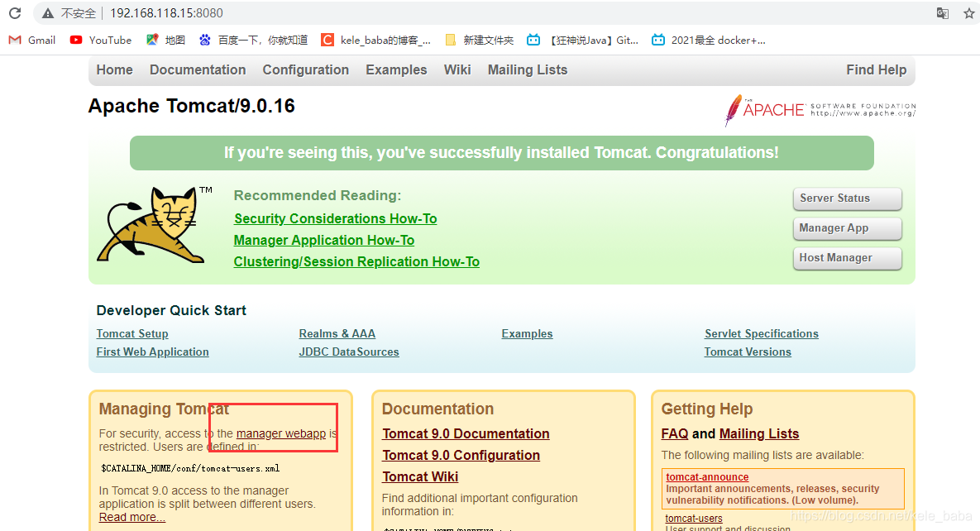Image resolution: width=980 pixels, height=531 pixels.
Task: Open YouTube bookmark
Action: (x=101, y=40)
